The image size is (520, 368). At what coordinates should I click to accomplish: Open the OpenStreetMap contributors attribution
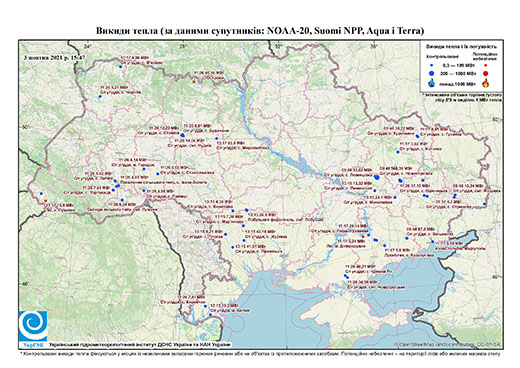click(x=447, y=344)
